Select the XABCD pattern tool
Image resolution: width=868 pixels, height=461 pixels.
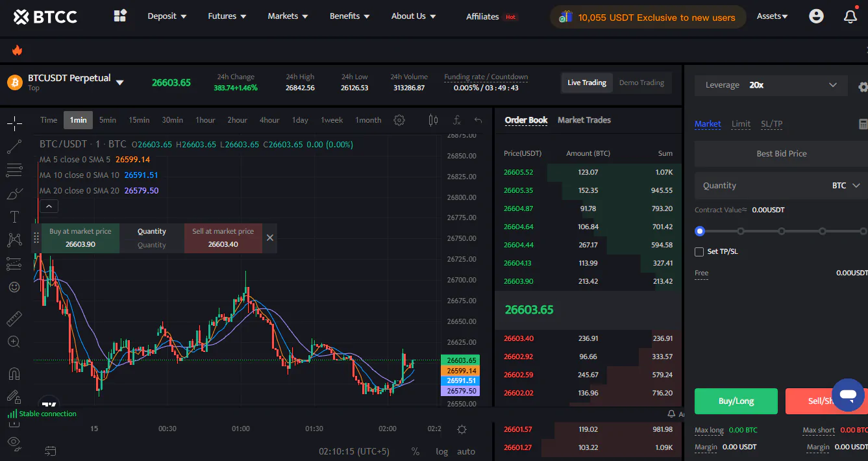pyautogui.click(x=14, y=240)
